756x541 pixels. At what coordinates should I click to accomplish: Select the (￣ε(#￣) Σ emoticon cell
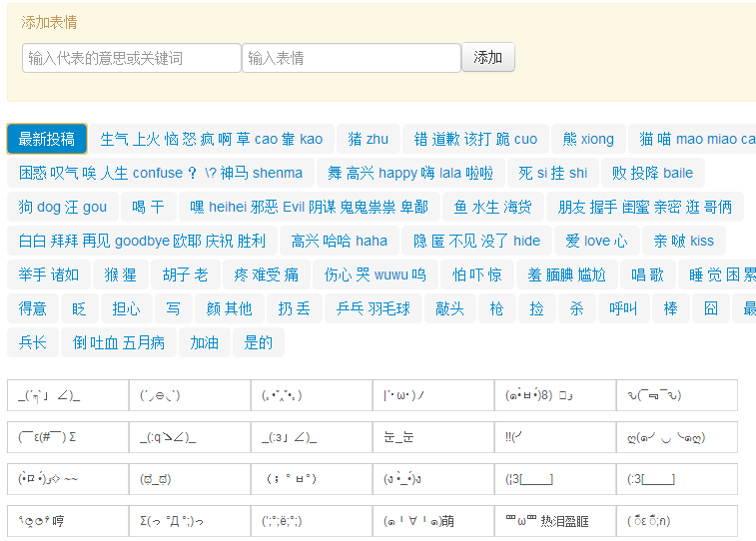68,437
